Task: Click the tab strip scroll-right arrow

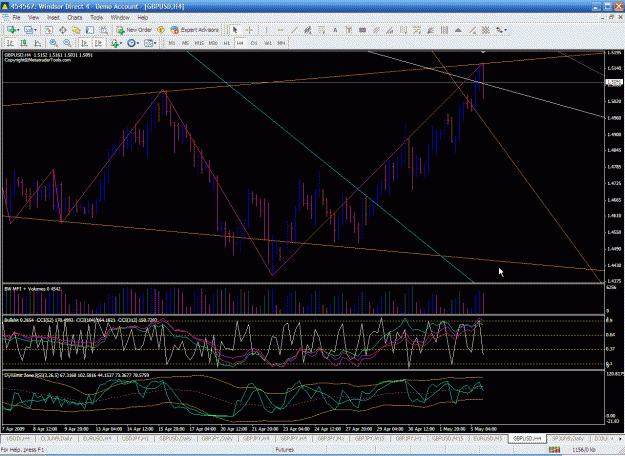Action: click(621, 438)
